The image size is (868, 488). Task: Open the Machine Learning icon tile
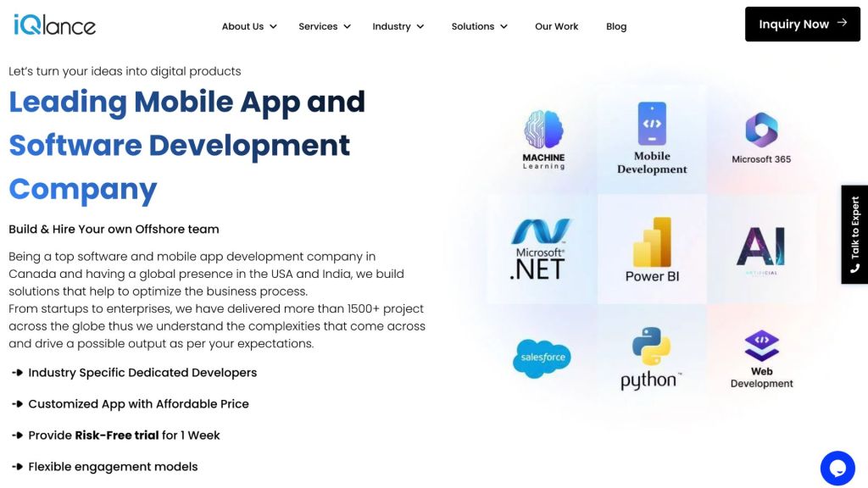[543, 140]
